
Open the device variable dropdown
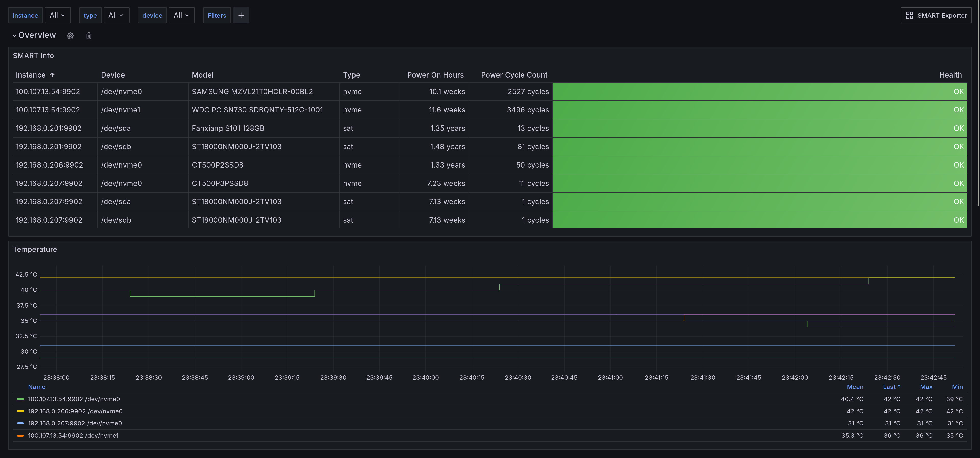point(182,16)
